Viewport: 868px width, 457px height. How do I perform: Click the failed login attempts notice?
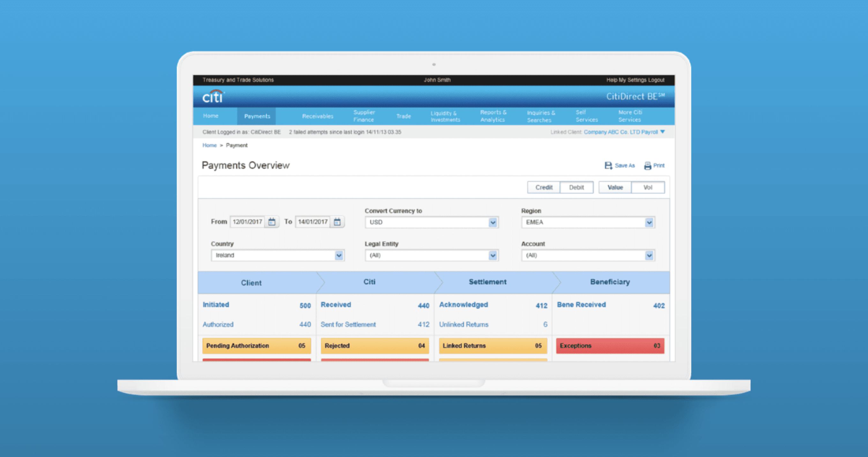click(345, 132)
